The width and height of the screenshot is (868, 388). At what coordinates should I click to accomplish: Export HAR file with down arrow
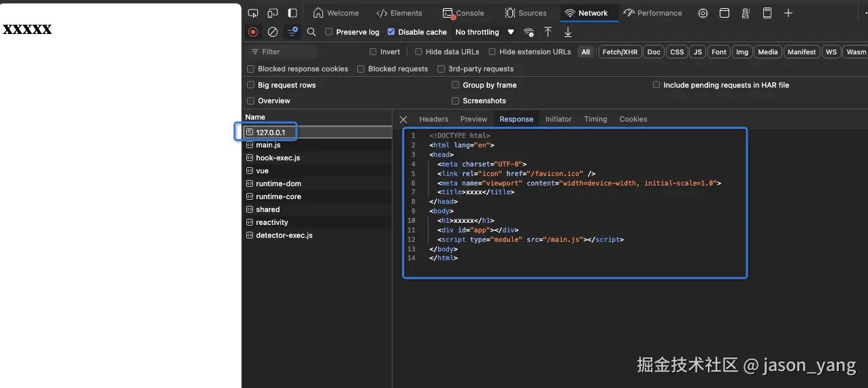[568, 32]
